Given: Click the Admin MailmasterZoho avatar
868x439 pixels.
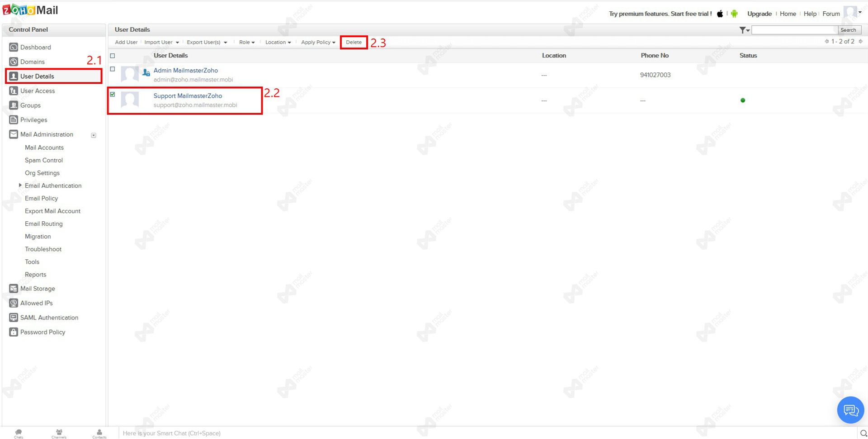Looking at the screenshot, I should point(130,75).
